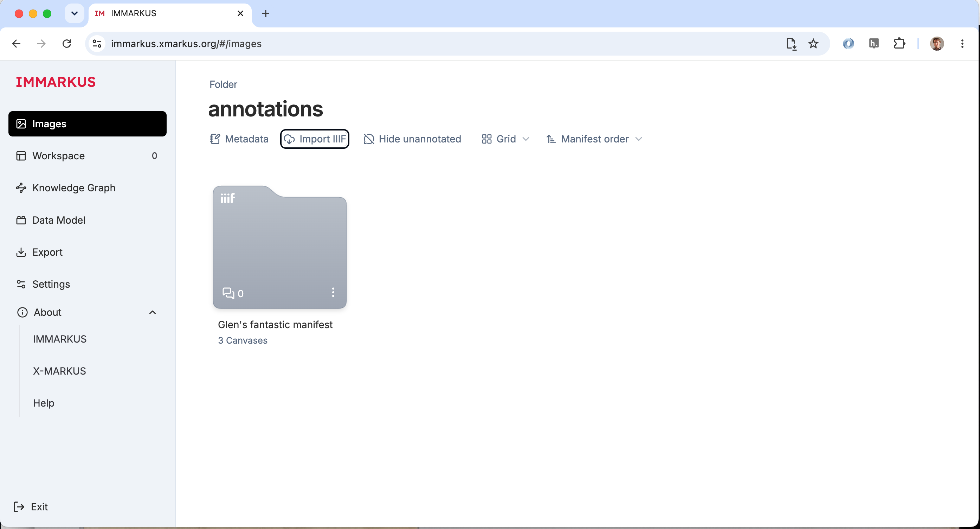Click the Workspace count badge 0
Image resolution: width=980 pixels, height=529 pixels.
coord(154,156)
